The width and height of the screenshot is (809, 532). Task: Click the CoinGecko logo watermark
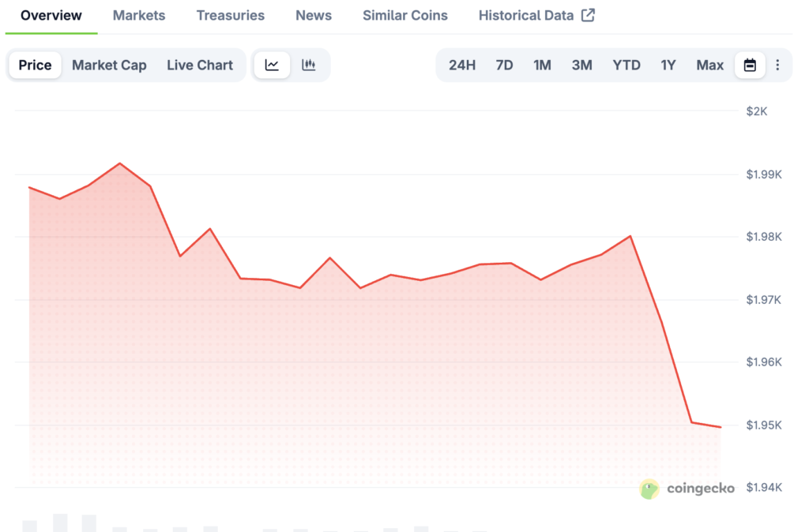pos(687,489)
